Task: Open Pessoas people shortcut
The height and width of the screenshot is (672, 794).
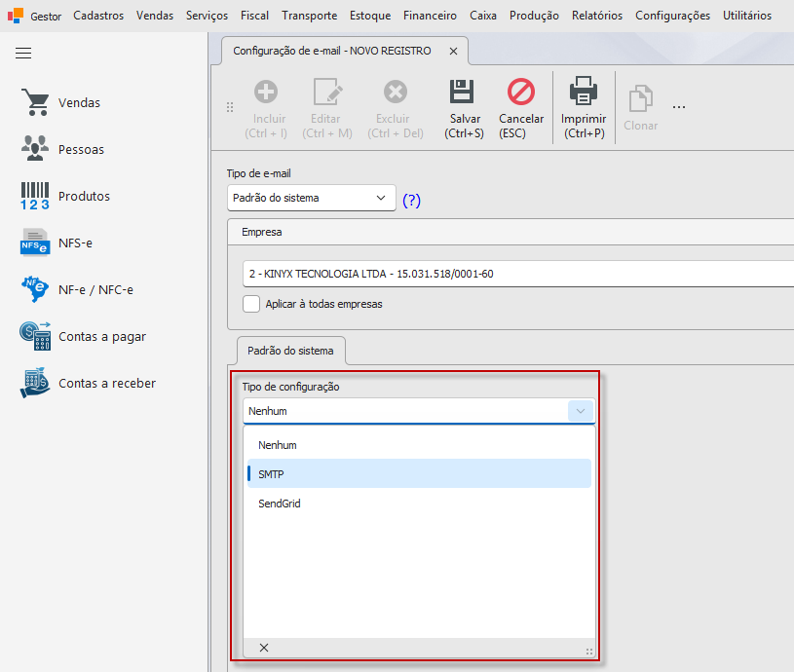Action: tap(62, 149)
